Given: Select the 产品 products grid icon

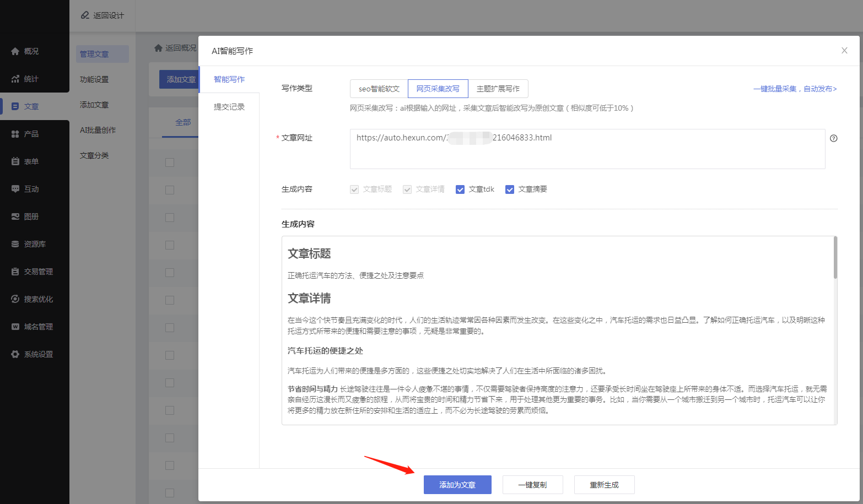Looking at the screenshot, I should coord(15,134).
